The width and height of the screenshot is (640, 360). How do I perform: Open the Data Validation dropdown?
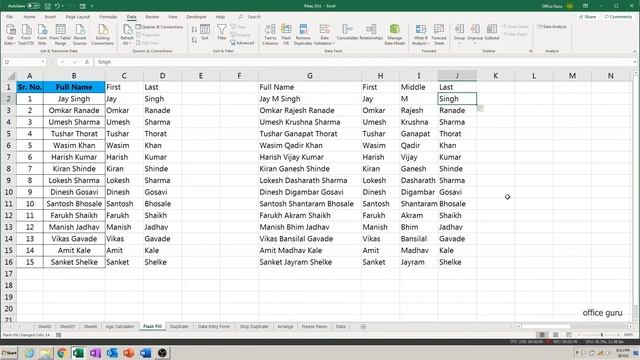tap(334, 43)
